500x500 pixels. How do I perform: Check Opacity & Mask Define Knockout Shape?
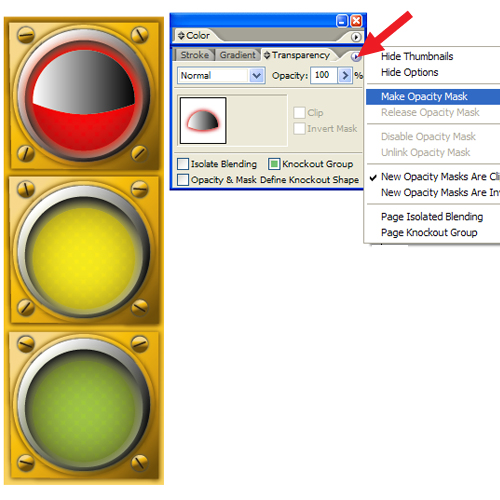tap(183, 180)
